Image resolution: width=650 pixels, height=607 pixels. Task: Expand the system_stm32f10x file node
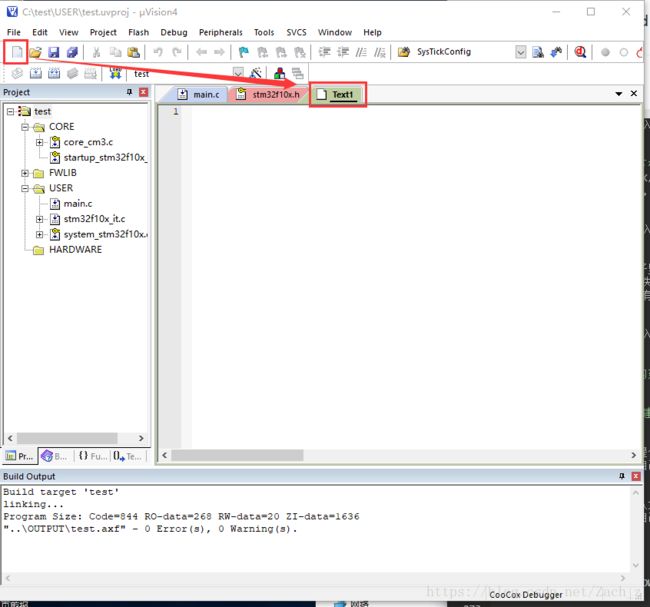click(x=39, y=234)
